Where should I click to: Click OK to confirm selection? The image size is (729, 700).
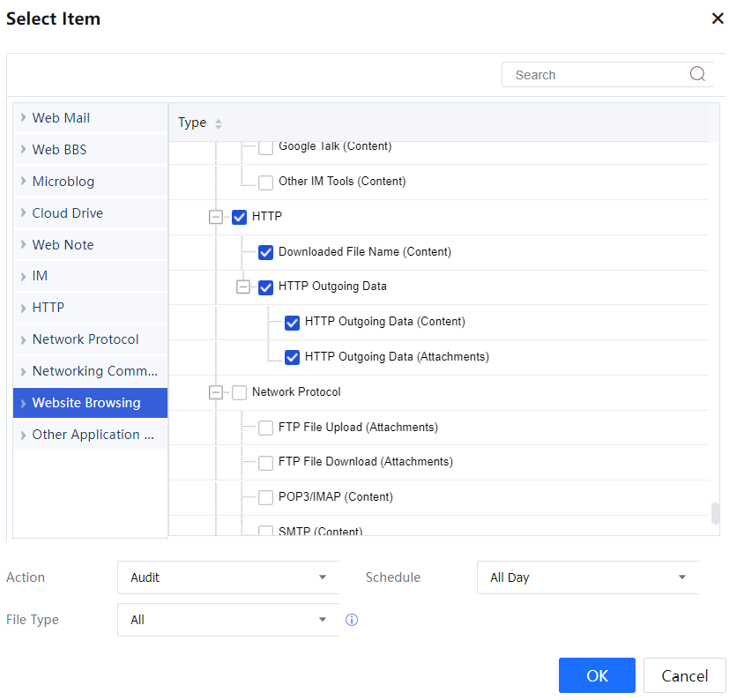pyautogui.click(x=597, y=675)
